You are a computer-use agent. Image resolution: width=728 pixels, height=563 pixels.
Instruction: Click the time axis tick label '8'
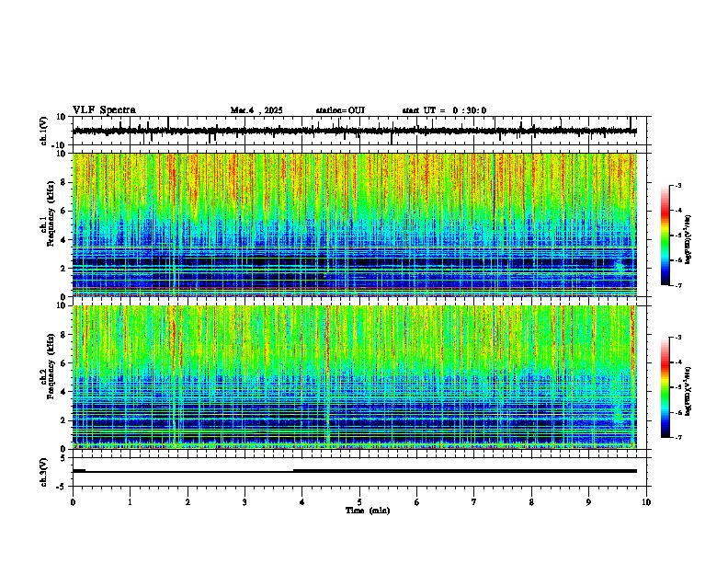[531, 502]
